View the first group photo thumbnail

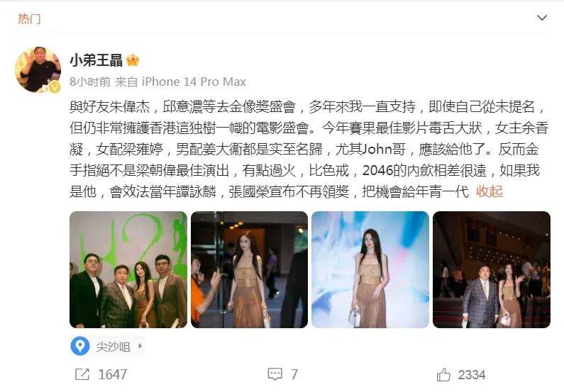pos(128,269)
